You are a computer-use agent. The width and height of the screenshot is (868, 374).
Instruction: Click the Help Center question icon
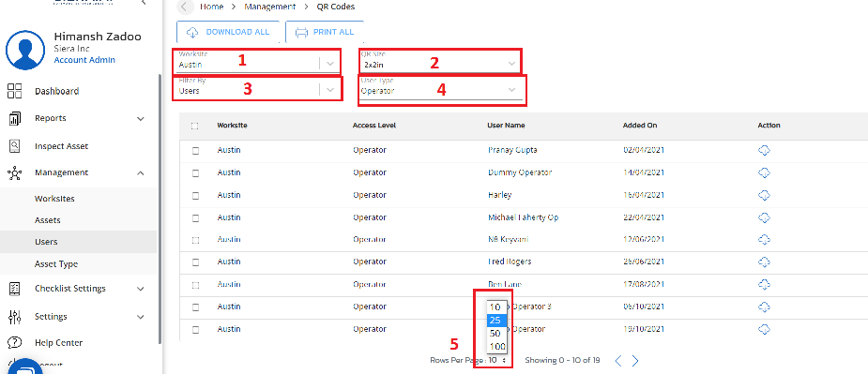15,342
